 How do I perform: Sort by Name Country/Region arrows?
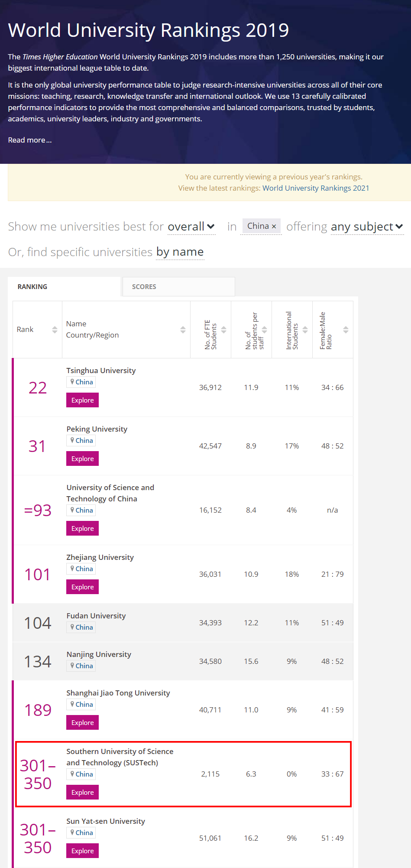click(x=183, y=330)
